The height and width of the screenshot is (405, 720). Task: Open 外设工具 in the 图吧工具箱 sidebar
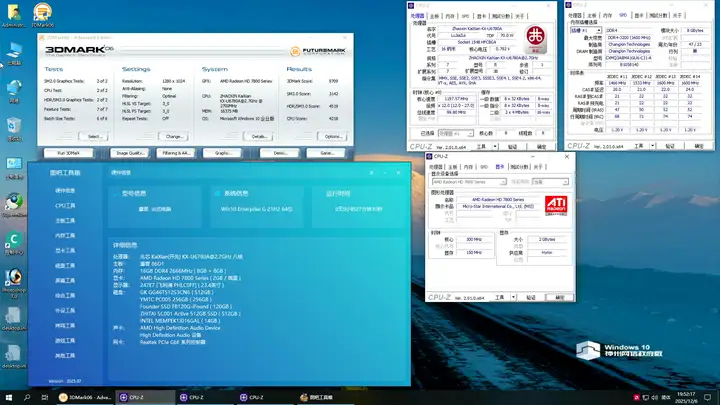pyautogui.click(x=65, y=310)
